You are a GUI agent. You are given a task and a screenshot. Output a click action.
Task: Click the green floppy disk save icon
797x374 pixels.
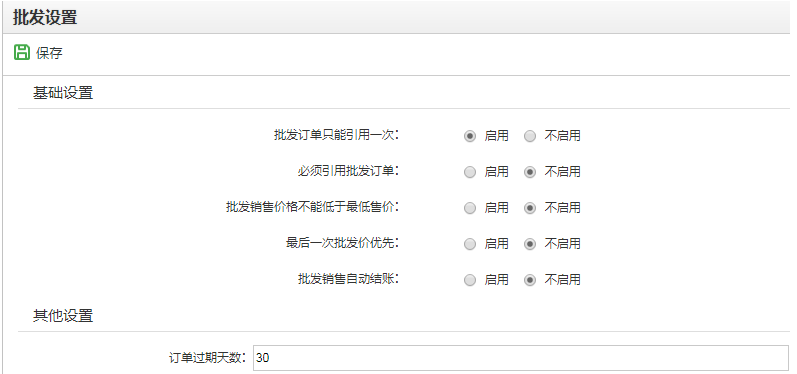pyautogui.click(x=22, y=52)
